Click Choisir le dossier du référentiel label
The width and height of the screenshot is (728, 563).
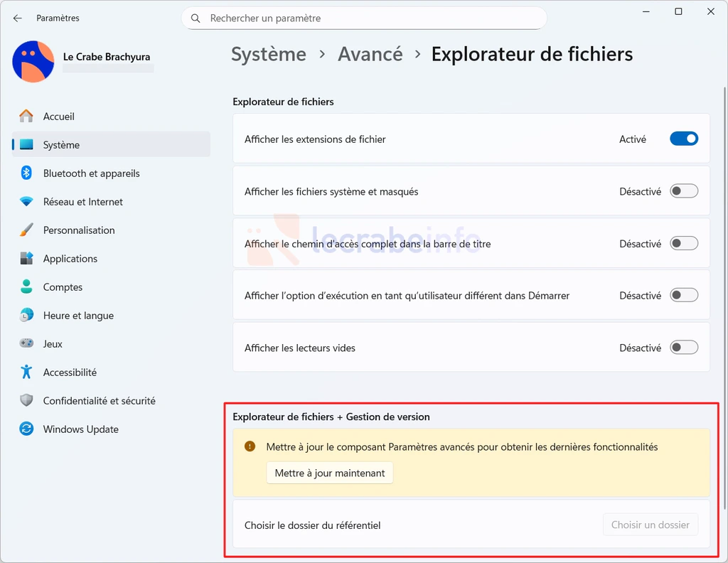[313, 525]
